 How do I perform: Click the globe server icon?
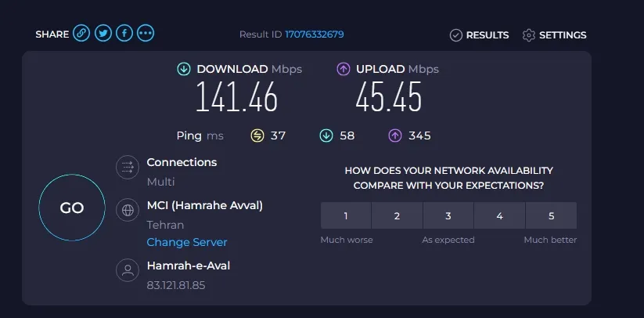128,210
